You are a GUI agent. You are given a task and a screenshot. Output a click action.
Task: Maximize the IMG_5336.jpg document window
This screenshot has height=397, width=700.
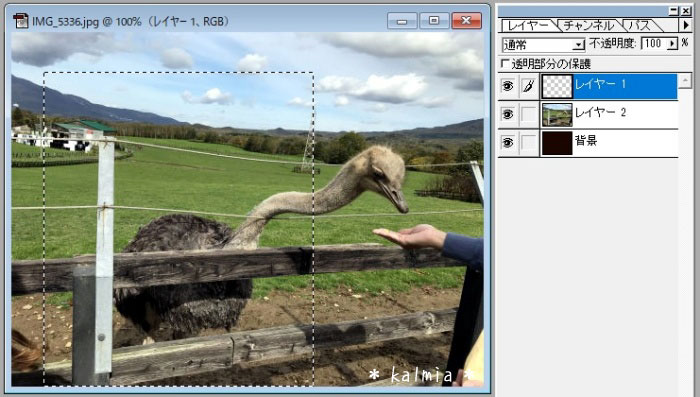tap(433, 21)
